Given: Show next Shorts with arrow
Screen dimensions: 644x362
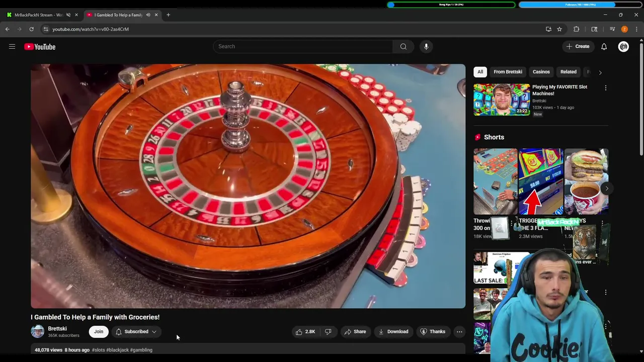Looking at the screenshot, I should point(607,189).
